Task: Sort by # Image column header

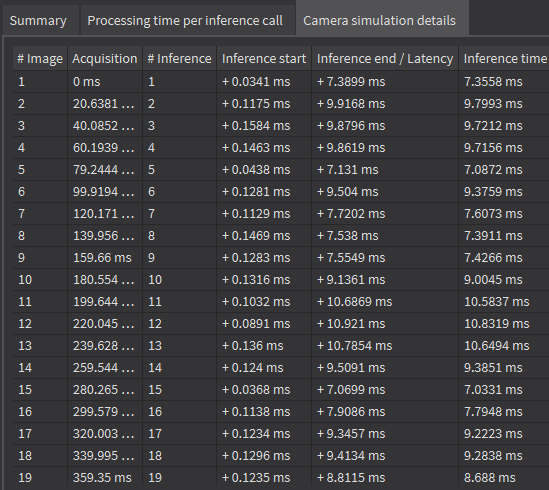Action: pyautogui.click(x=40, y=58)
